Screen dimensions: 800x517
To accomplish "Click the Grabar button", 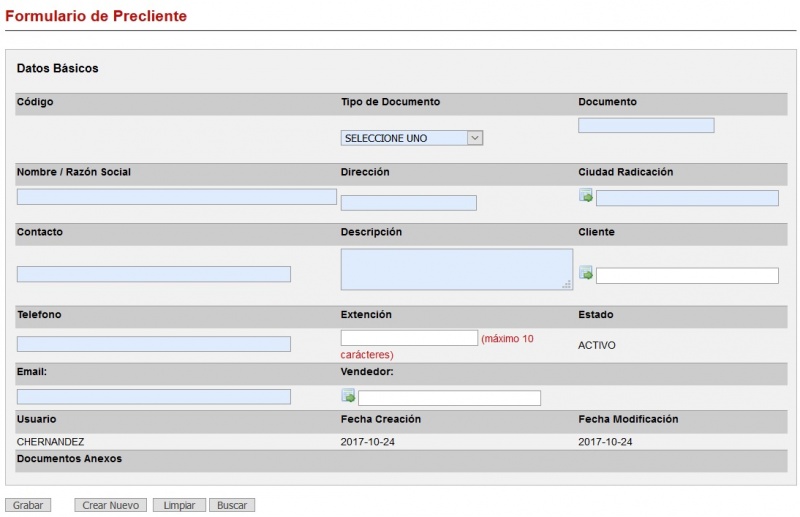I will point(28,506).
